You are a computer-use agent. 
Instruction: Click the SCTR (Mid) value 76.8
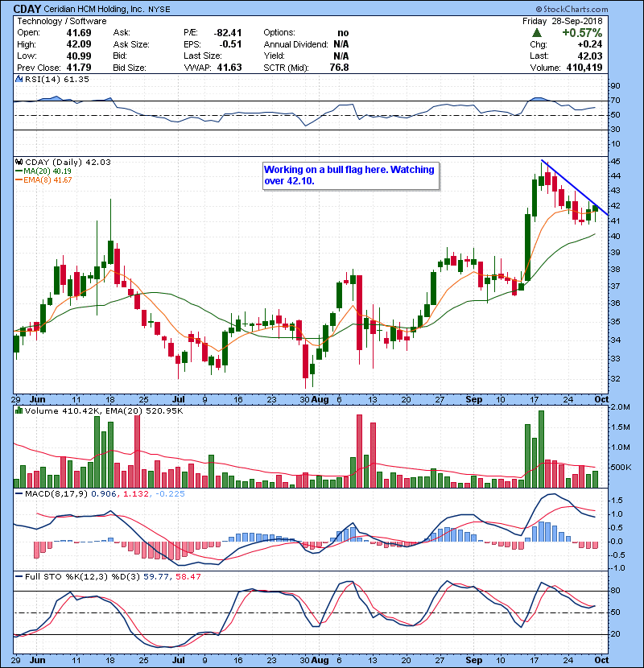[x=339, y=68]
